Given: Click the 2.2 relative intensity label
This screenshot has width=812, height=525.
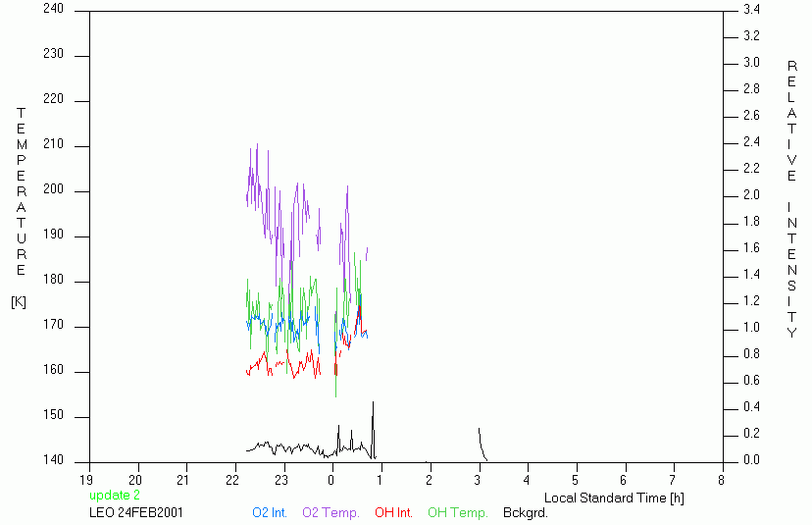Looking at the screenshot, I should point(751,169).
